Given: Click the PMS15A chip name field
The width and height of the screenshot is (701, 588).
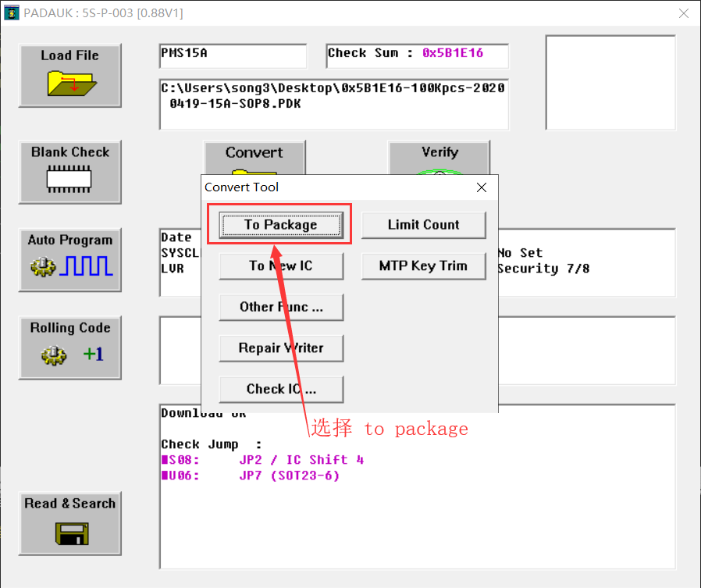Looking at the screenshot, I should (x=233, y=55).
